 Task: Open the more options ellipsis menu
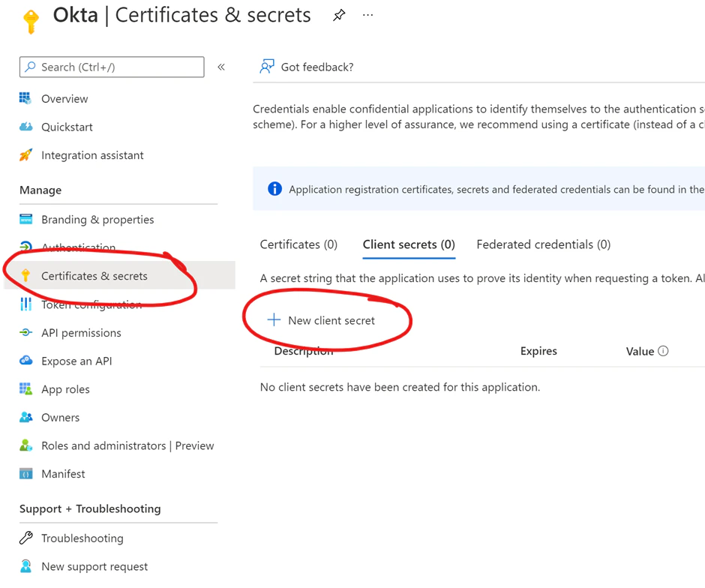367,14
